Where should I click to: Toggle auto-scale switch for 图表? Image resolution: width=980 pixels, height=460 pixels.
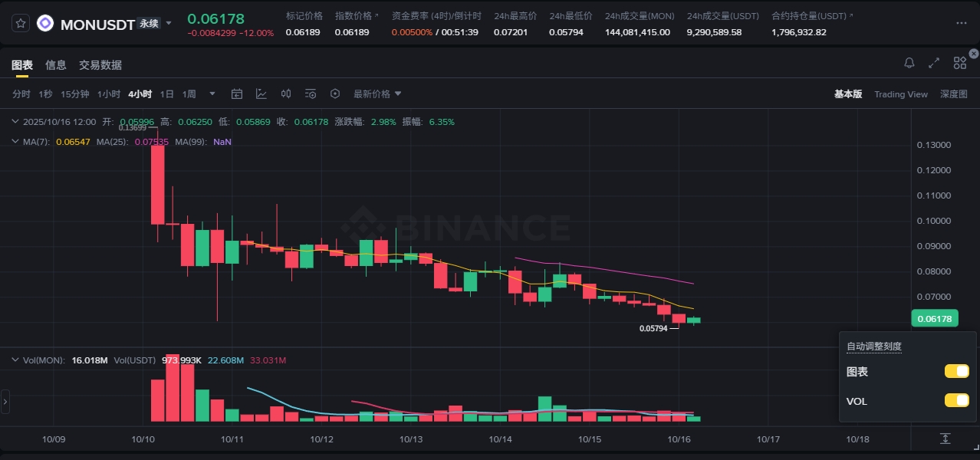956,372
